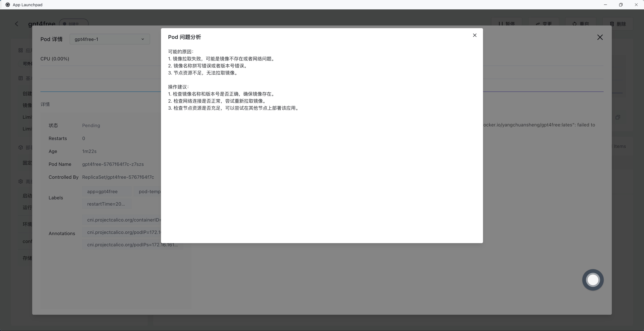Select the restartTime=20... label tag
644x331 pixels.
tap(107, 204)
